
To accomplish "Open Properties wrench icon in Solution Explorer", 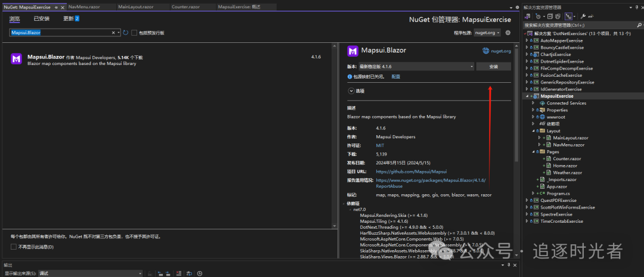I will pos(583,16).
